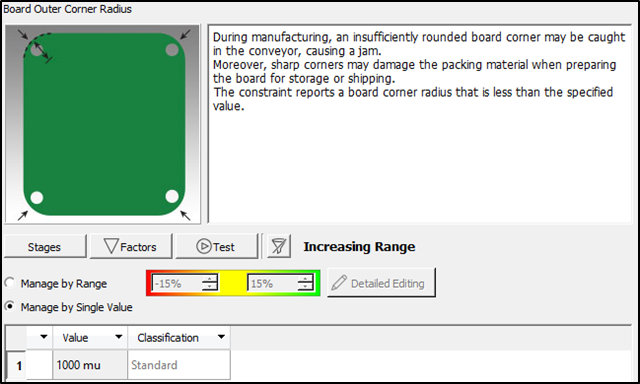Open the first blank column dropdown arrow
The width and height of the screenshot is (640, 384).
click(x=44, y=337)
